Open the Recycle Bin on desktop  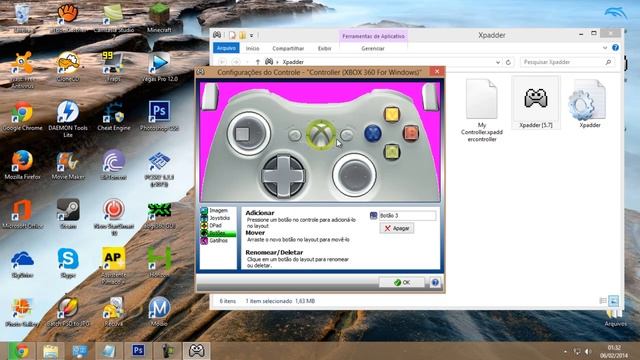(x=22, y=17)
